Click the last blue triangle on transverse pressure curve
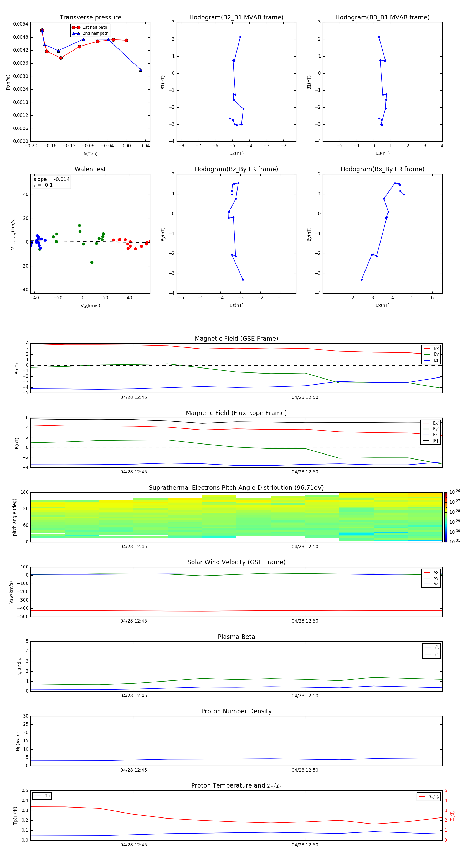473x868 pixels. click(x=141, y=70)
